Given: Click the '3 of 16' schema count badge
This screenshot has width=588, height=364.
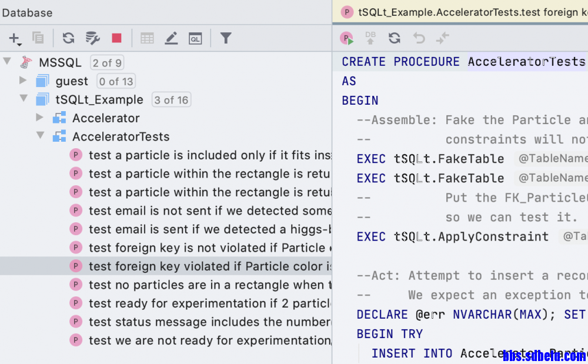Looking at the screenshot, I should pos(171,100).
